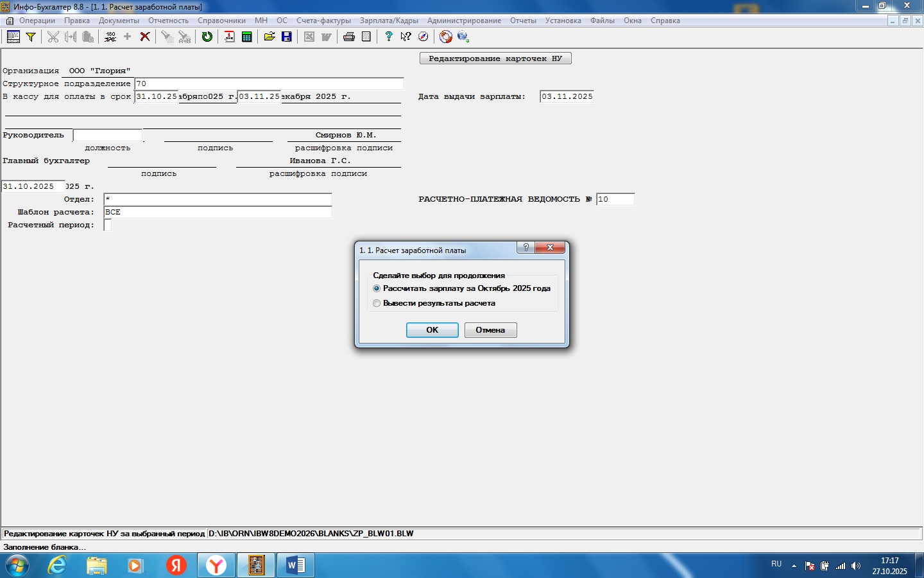Open the 'Справочники' menu
This screenshot has width=924, height=578.
tap(221, 21)
